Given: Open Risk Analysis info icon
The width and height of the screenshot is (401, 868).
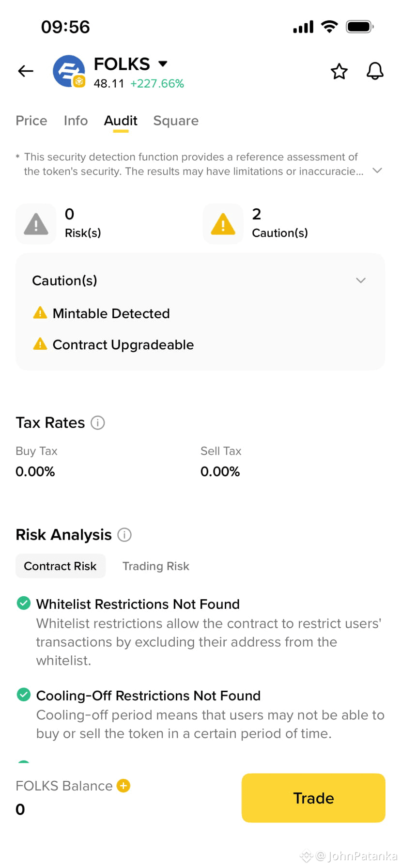Looking at the screenshot, I should pyautogui.click(x=124, y=535).
